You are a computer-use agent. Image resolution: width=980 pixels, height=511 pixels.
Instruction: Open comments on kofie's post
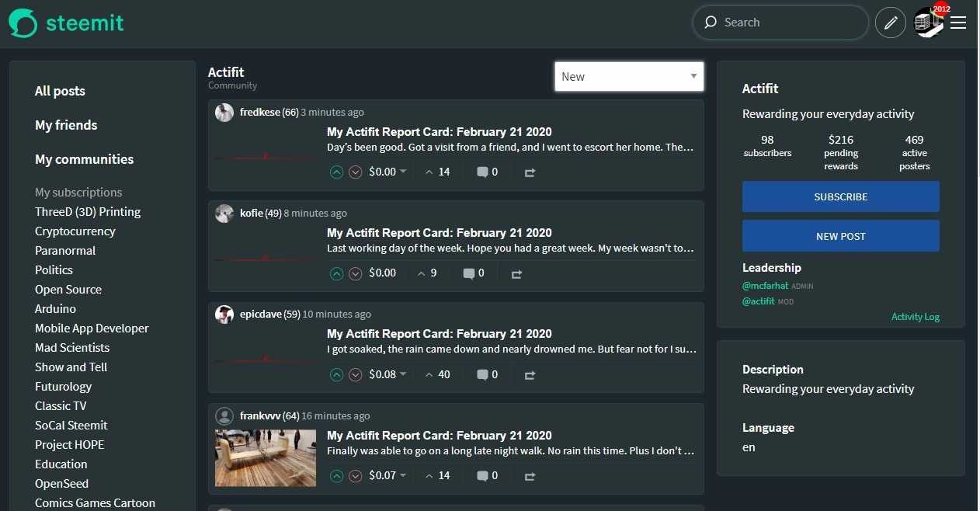[x=474, y=273]
